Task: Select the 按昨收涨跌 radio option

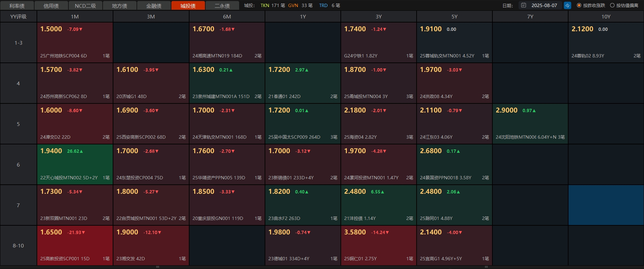Action: pos(579,5)
